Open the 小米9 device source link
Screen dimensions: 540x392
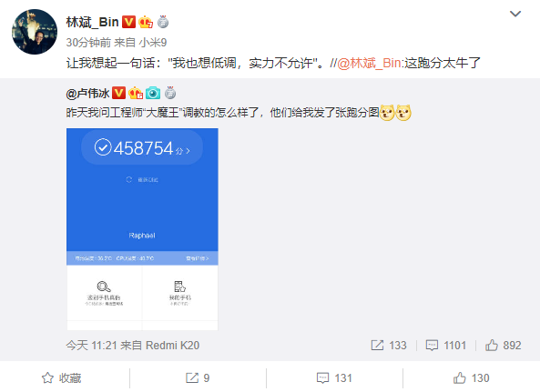[x=153, y=43]
